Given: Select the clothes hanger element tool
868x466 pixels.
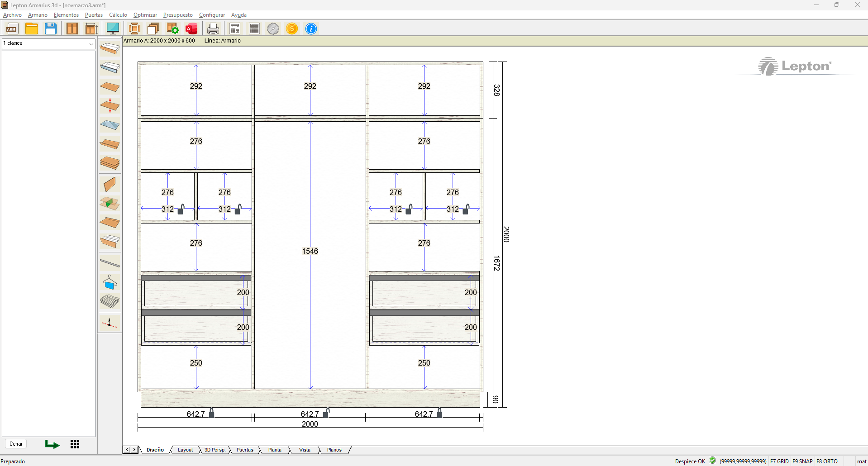Looking at the screenshot, I should (110, 282).
